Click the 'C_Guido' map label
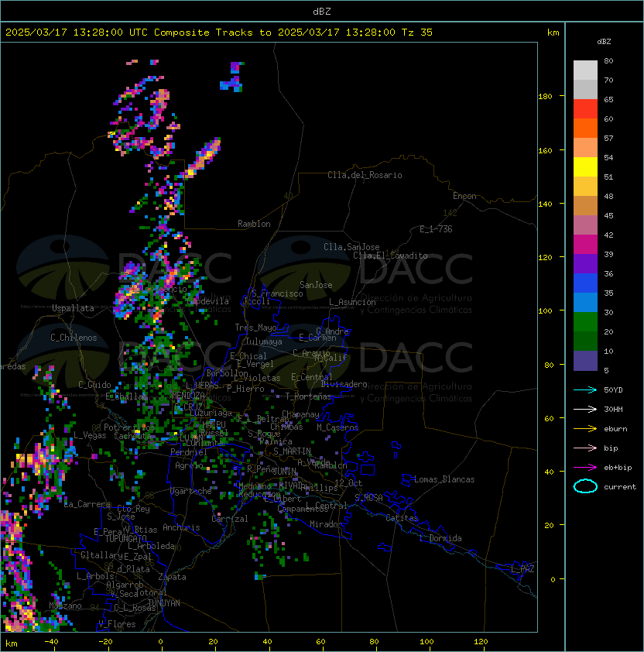Image resolution: width=644 pixels, height=652 pixels. (x=94, y=385)
